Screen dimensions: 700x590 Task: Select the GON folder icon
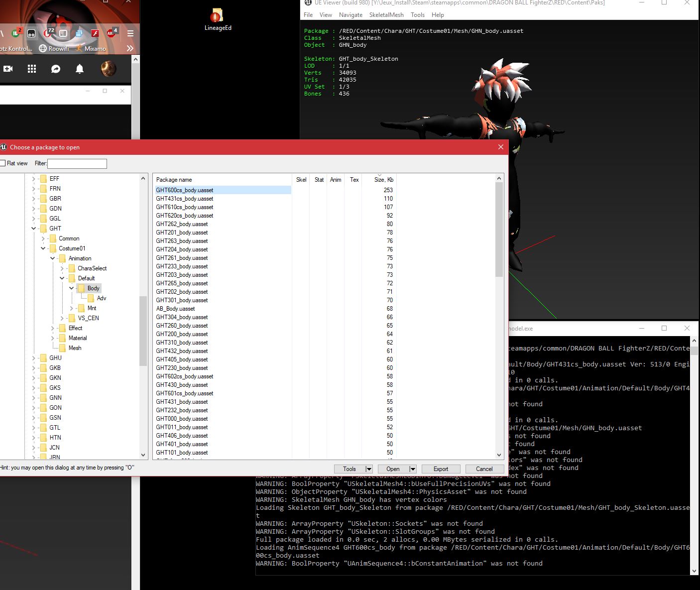click(x=44, y=407)
